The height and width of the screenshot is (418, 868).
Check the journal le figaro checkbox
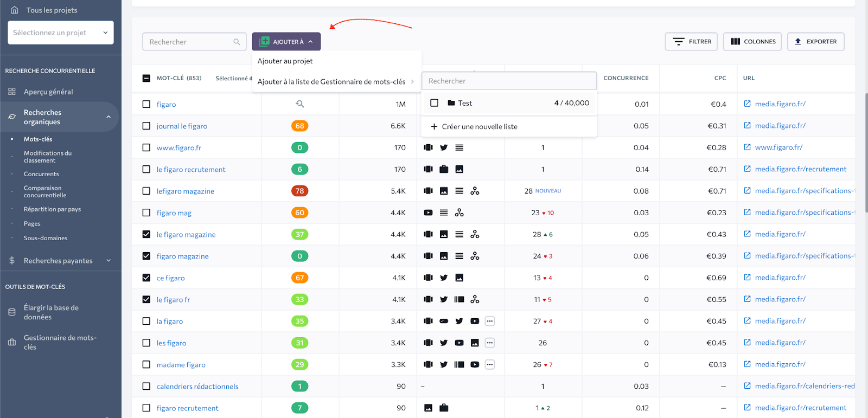[x=146, y=126]
